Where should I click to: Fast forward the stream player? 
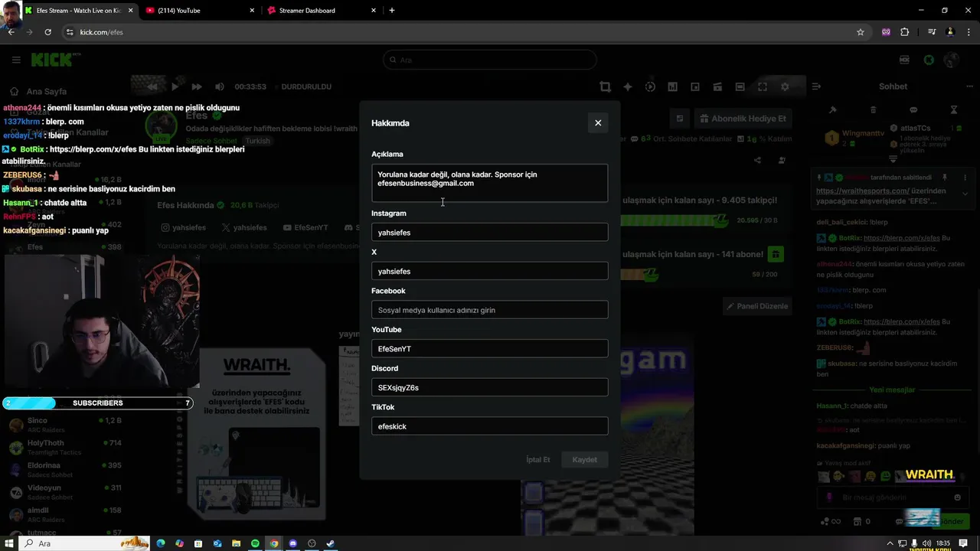click(x=197, y=86)
